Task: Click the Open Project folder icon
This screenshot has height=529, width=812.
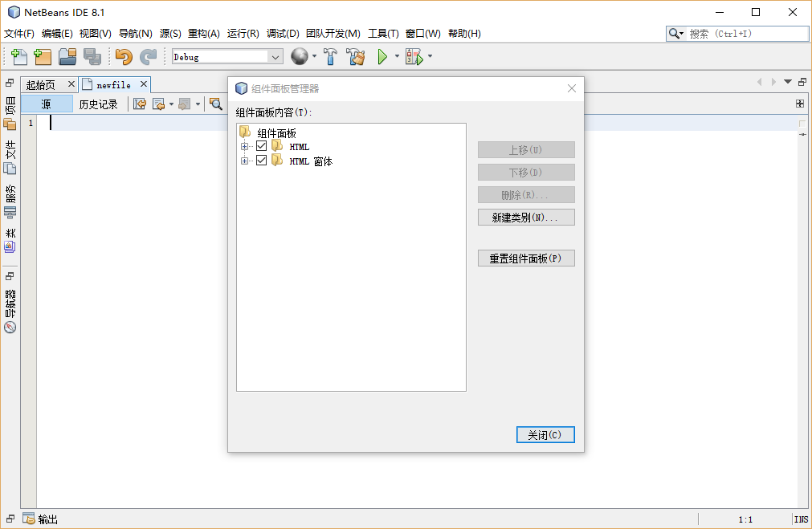Action: (67, 57)
